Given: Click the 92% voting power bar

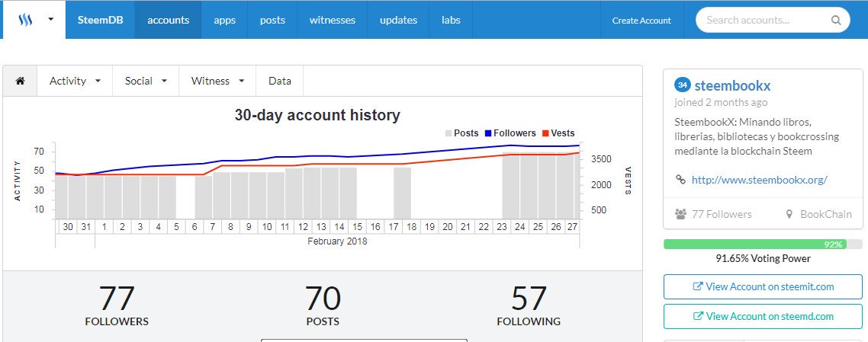Looking at the screenshot, I should 763,245.
